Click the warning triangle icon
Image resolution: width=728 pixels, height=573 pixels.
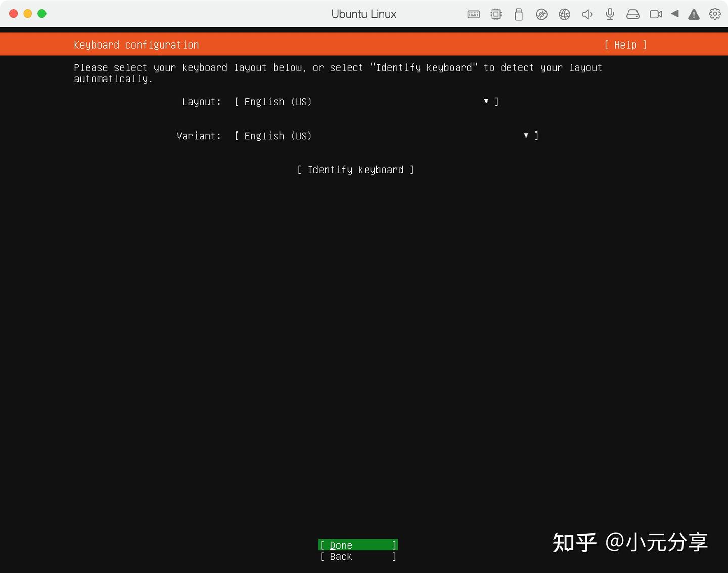point(693,14)
